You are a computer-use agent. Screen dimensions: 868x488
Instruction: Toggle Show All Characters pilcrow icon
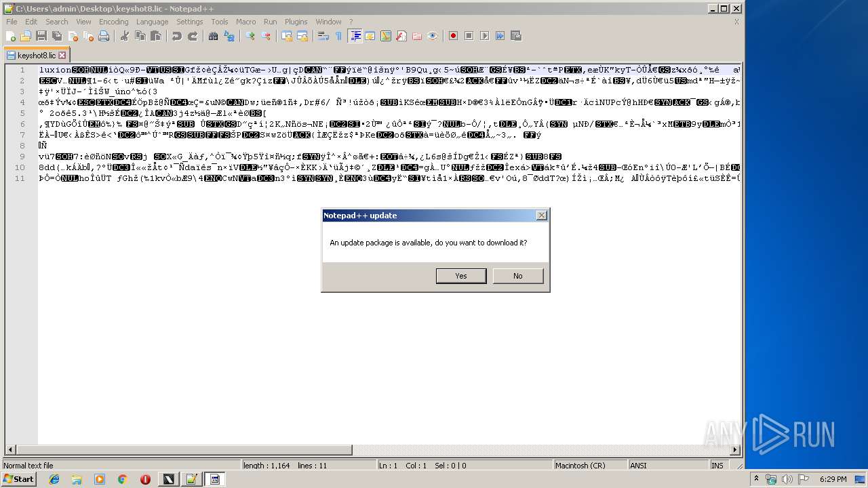[339, 36]
